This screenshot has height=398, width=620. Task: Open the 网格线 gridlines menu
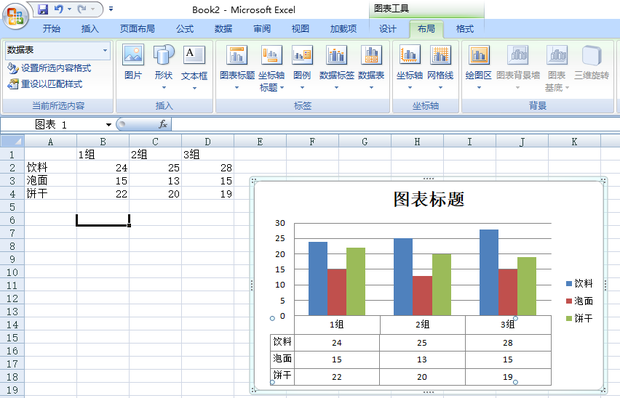pyautogui.click(x=440, y=66)
